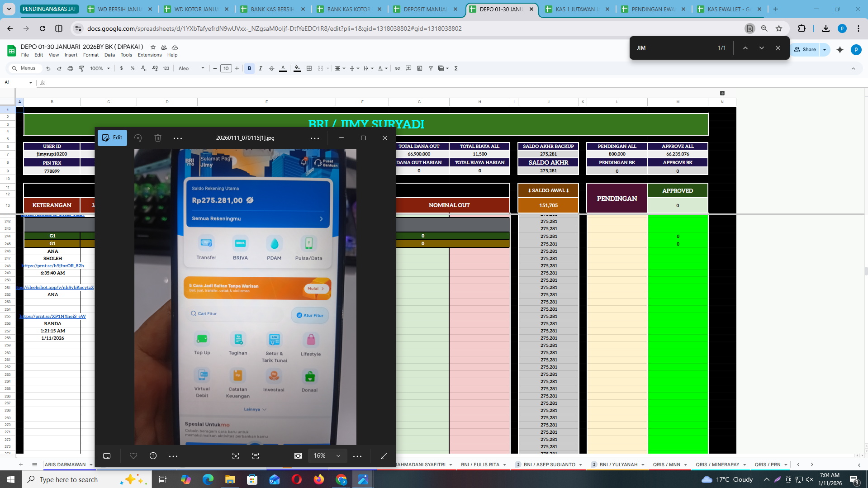Screen dimensions: 868x488
Task: Click the Menus search box
Action: point(25,68)
